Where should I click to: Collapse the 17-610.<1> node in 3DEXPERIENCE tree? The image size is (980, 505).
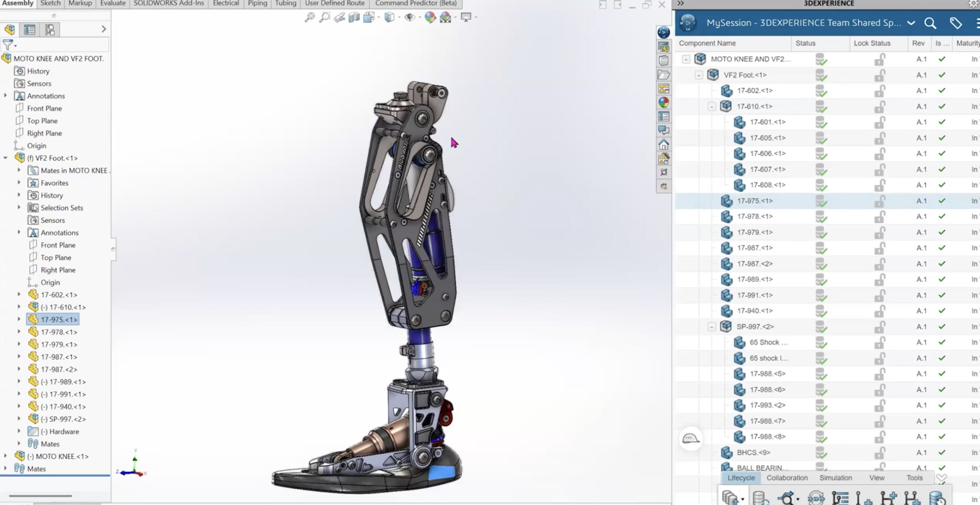(712, 107)
